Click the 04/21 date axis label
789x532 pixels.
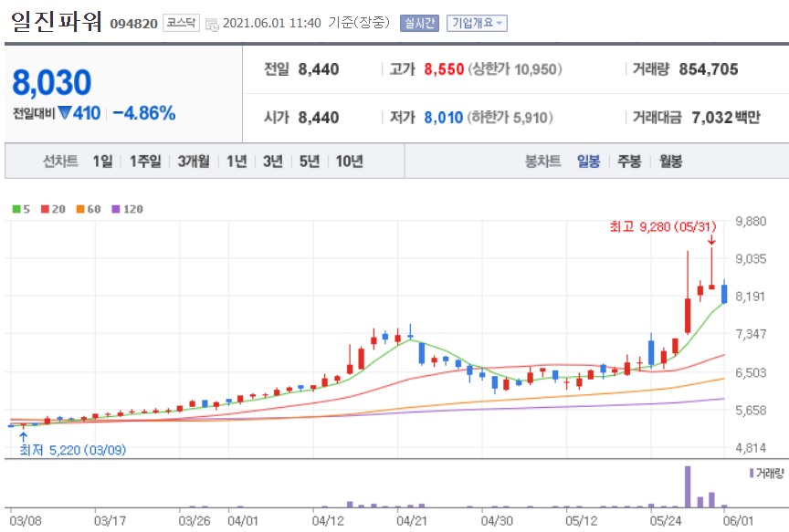pyautogui.click(x=412, y=521)
